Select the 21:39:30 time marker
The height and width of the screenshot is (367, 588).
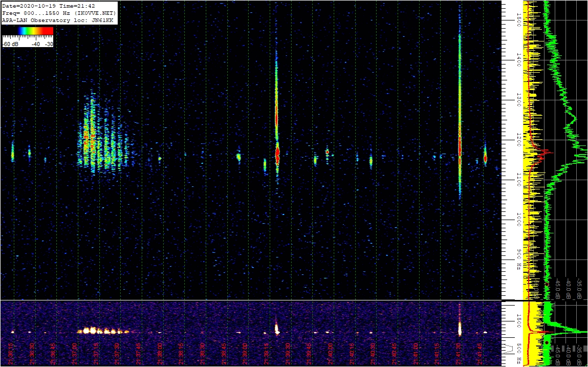point(288,353)
